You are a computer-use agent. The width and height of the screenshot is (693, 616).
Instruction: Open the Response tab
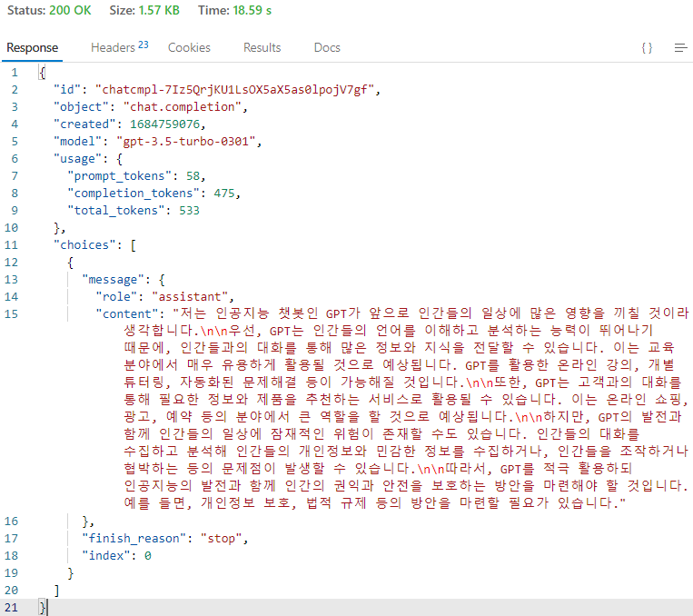tap(33, 48)
